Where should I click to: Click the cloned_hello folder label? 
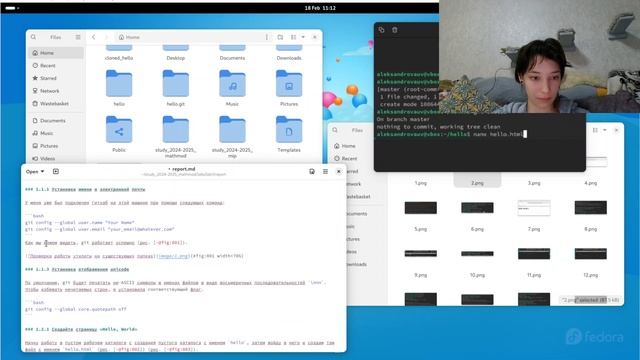[x=119, y=58]
